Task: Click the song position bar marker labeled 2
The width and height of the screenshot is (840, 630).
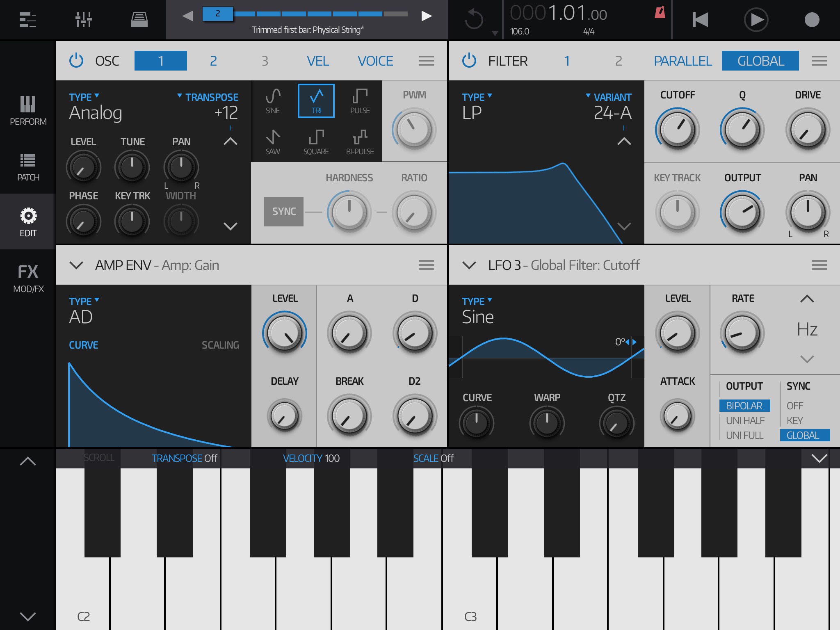Action: click(x=217, y=14)
